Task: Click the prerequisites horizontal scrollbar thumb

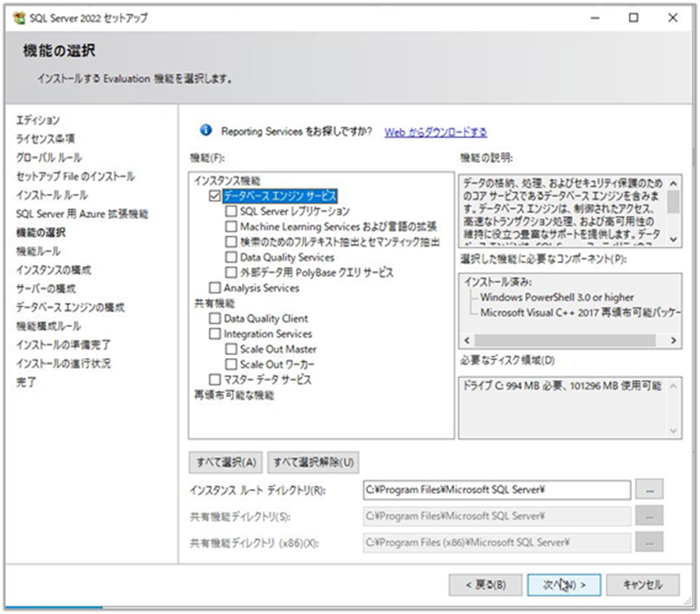Action: (565, 341)
